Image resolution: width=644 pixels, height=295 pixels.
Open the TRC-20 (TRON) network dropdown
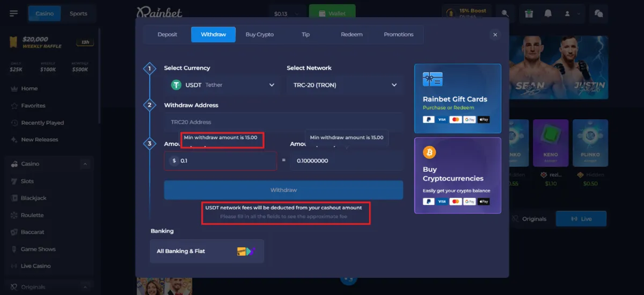tap(345, 85)
